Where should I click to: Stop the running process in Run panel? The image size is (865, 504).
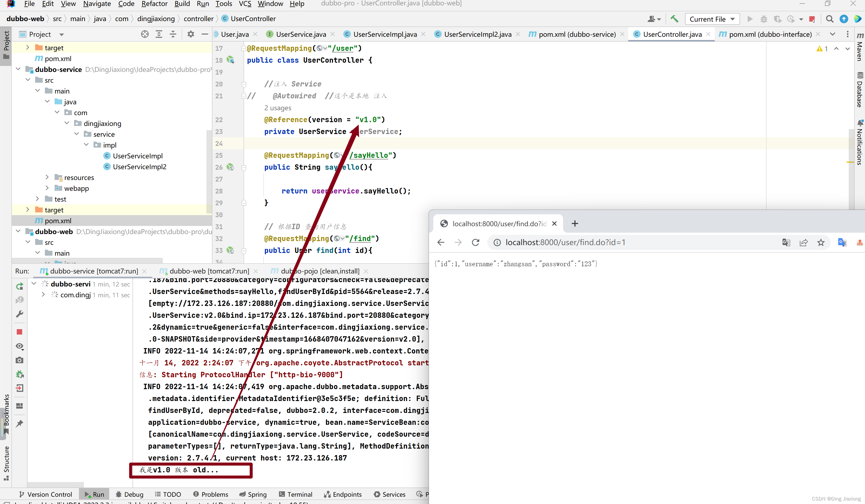(x=19, y=332)
